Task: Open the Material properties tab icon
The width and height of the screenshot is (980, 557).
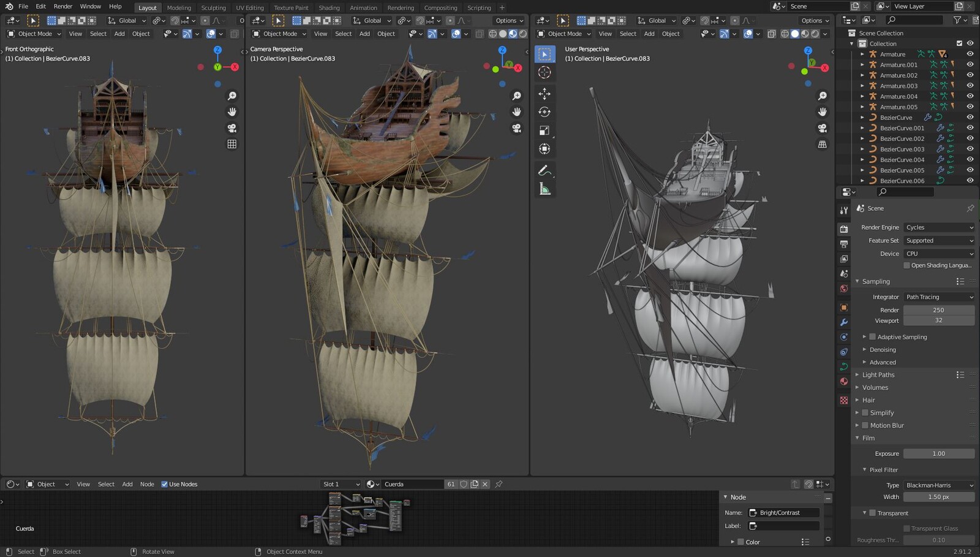Action: pos(844,382)
